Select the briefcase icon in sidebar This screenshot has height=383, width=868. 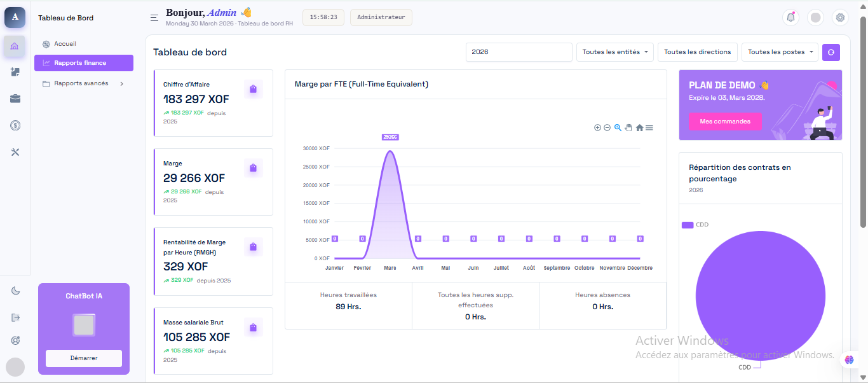(x=15, y=99)
